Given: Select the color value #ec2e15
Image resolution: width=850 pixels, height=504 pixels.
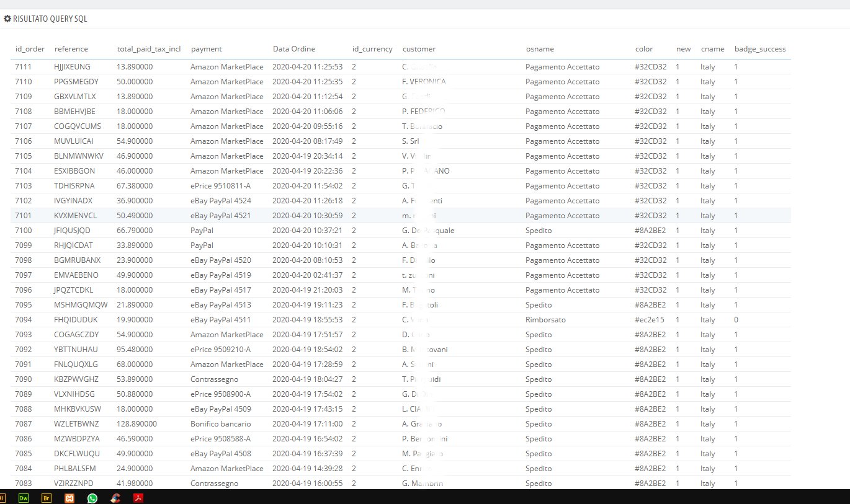Looking at the screenshot, I should pos(650,319).
